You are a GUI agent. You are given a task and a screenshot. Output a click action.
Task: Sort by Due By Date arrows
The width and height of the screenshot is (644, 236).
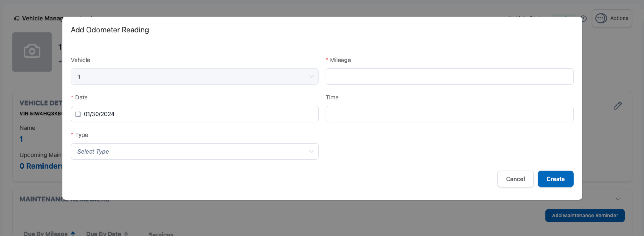(x=126, y=234)
